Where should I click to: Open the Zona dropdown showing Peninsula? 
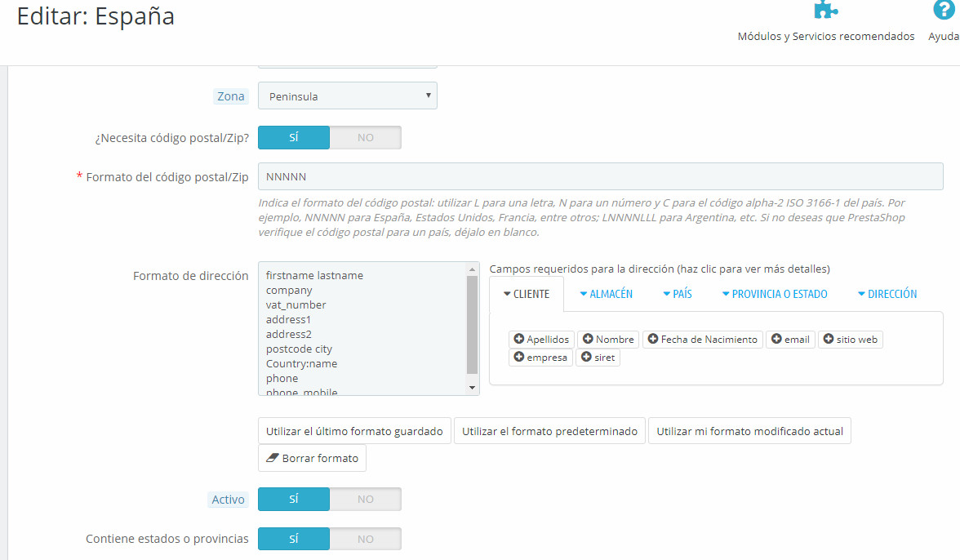(x=348, y=96)
